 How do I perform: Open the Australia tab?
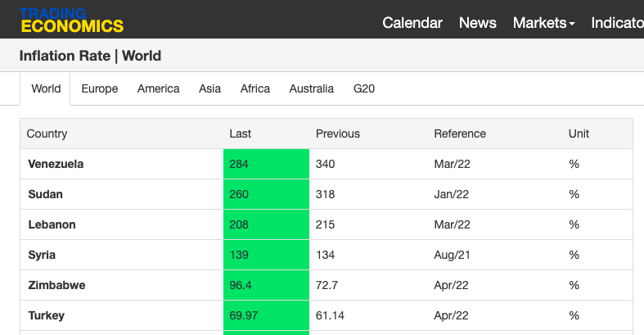[x=311, y=88]
